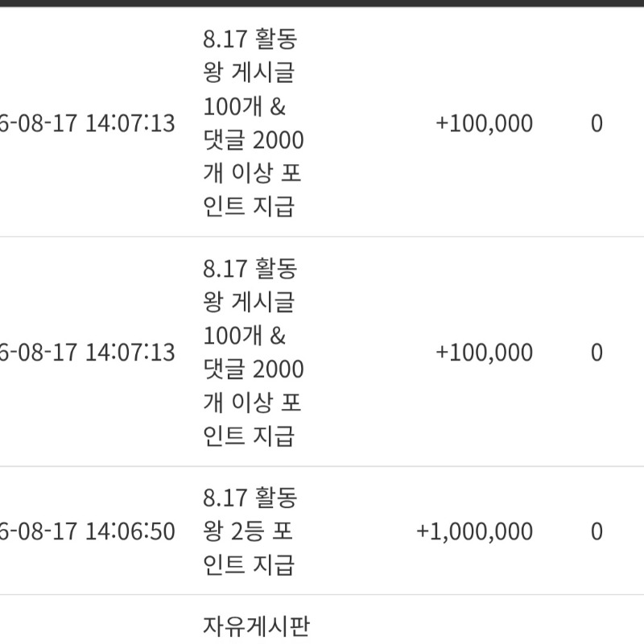The width and height of the screenshot is (644, 644).
Task: Click the dark table header bar
Action: tap(322, 3)
